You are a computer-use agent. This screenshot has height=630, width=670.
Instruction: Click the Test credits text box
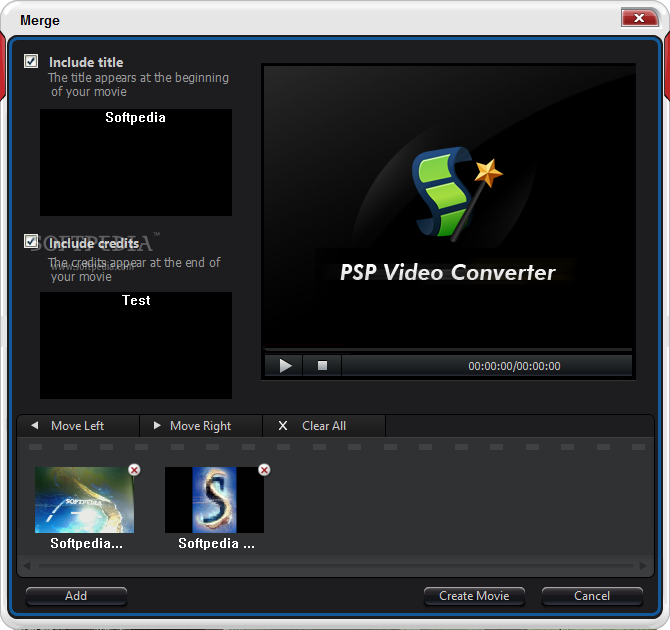[136, 345]
